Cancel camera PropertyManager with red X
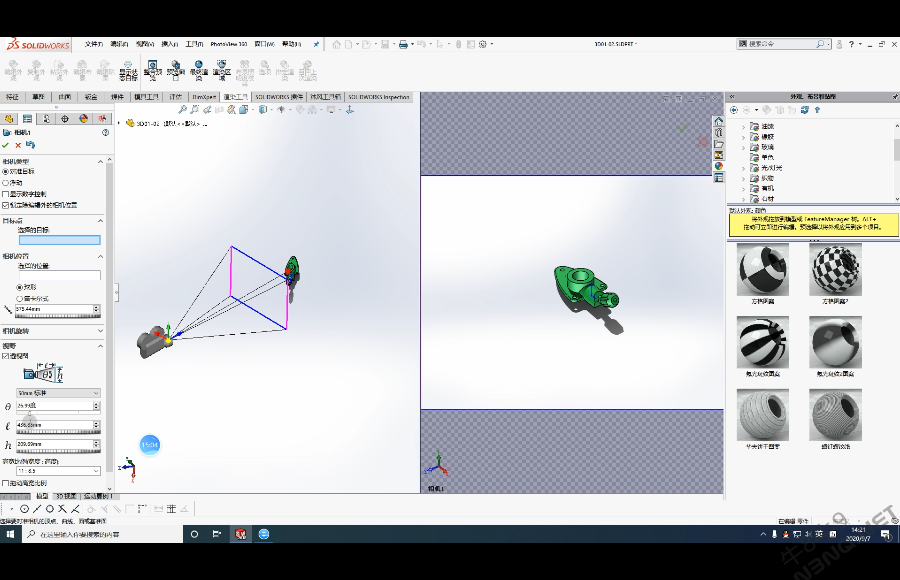Screen dimensions: 900x580 (x=18, y=145)
